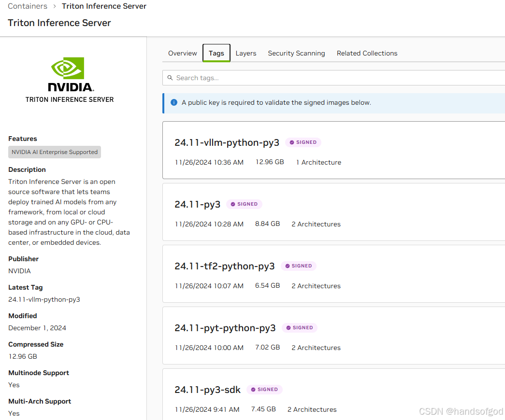Click SIGNED badge on 24.11-vllm-python-py3
Viewport: 505px width, 420px height.
pos(303,142)
